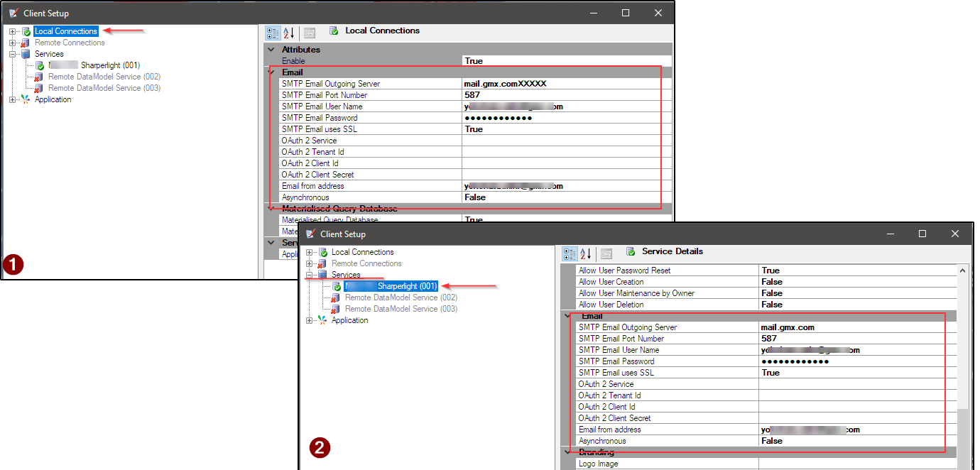Click Remote DataModel Service (003) icon, window 2

click(337, 309)
